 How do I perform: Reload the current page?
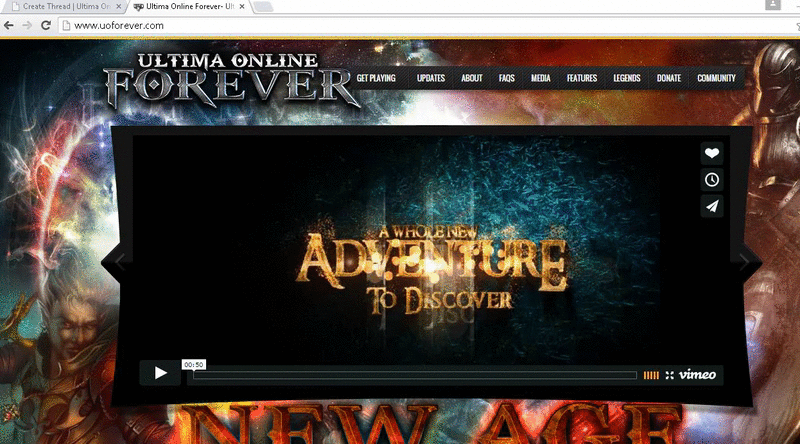[46, 25]
